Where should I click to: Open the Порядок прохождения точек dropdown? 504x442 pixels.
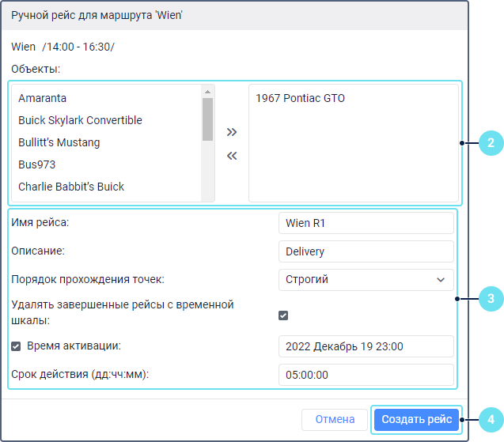[x=366, y=279]
